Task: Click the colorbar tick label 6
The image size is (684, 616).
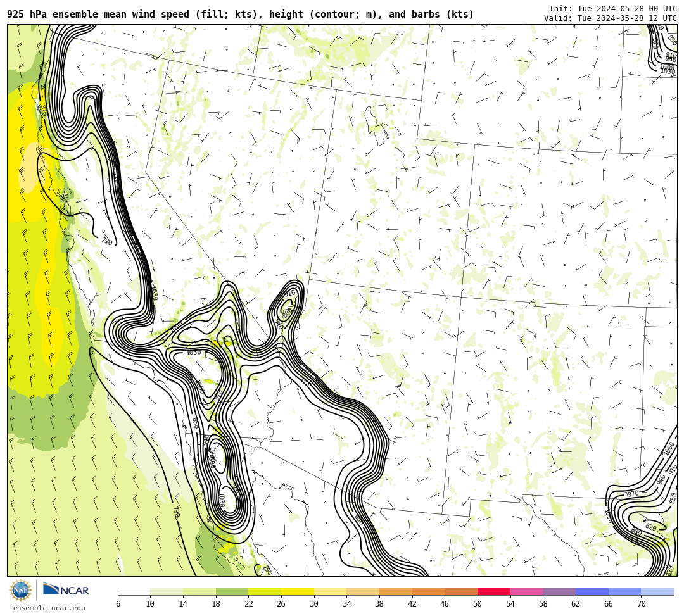Action: [x=118, y=604]
